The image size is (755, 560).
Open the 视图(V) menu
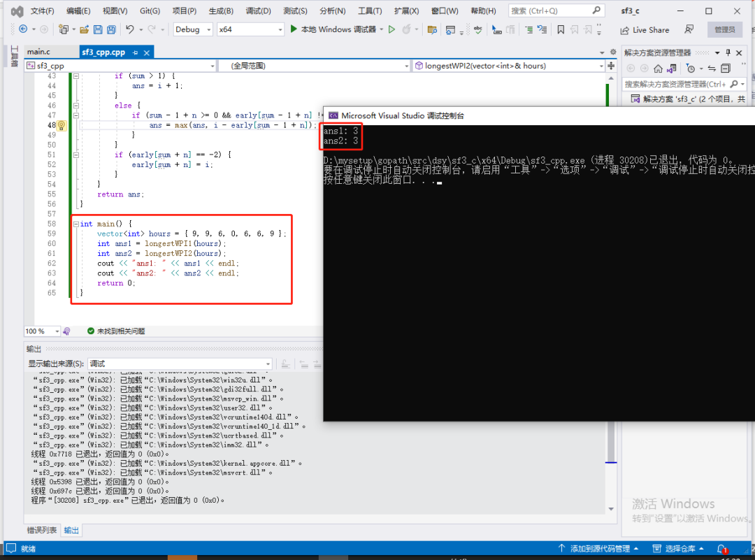pyautogui.click(x=115, y=10)
